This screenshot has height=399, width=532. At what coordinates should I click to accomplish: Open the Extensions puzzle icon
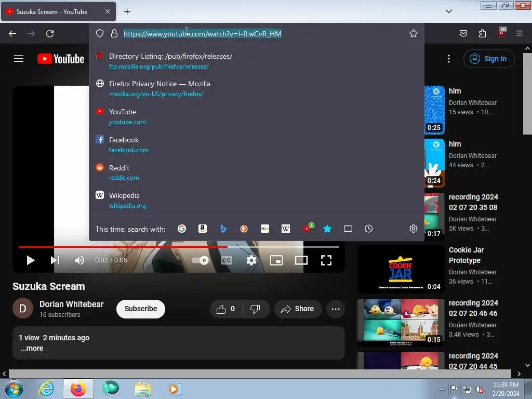pyautogui.click(x=482, y=33)
